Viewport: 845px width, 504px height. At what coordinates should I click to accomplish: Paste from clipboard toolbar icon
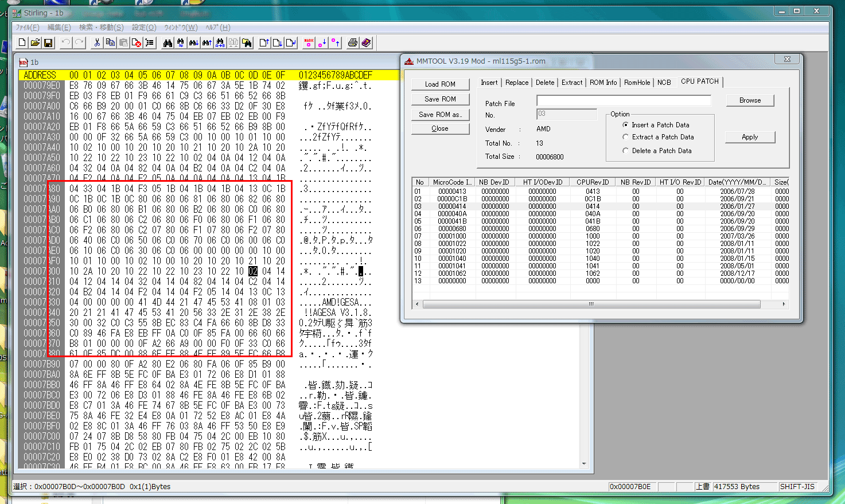pyautogui.click(x=123, y=42)
